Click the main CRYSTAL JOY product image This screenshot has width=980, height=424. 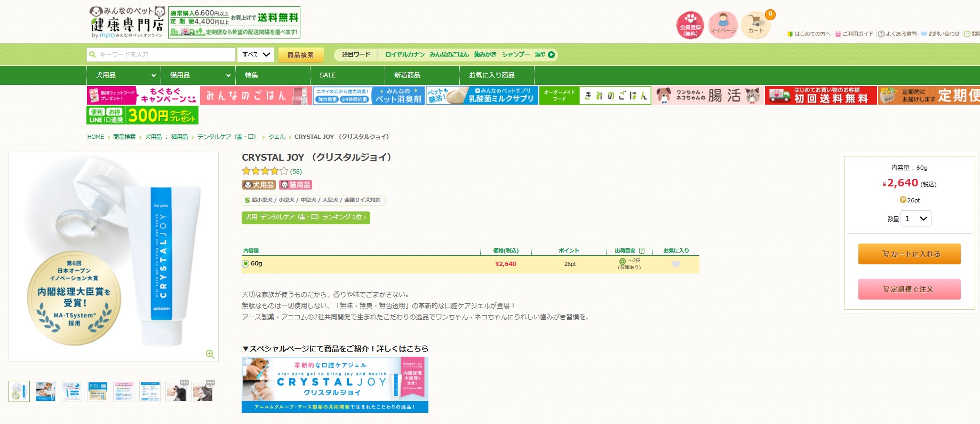point(114,256)
